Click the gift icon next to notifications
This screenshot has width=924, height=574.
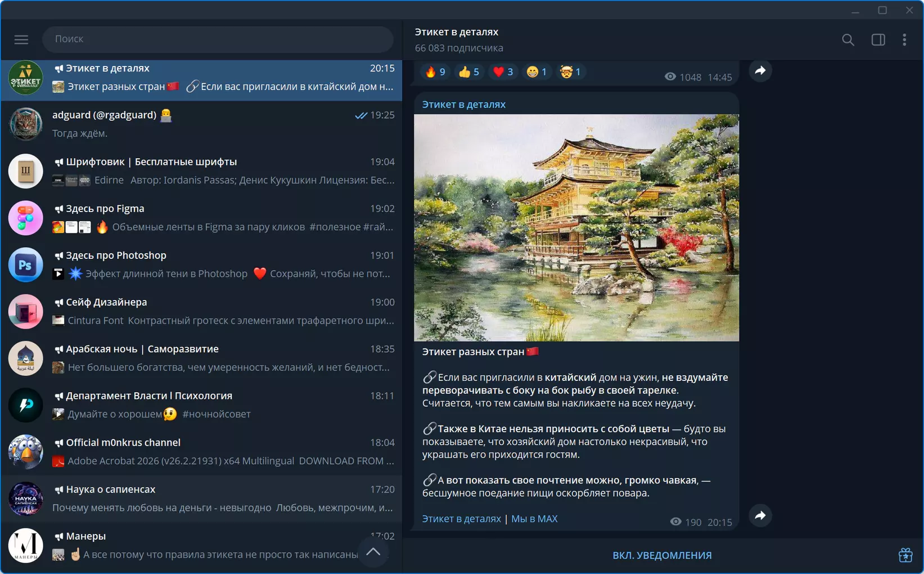click(905, 555)
